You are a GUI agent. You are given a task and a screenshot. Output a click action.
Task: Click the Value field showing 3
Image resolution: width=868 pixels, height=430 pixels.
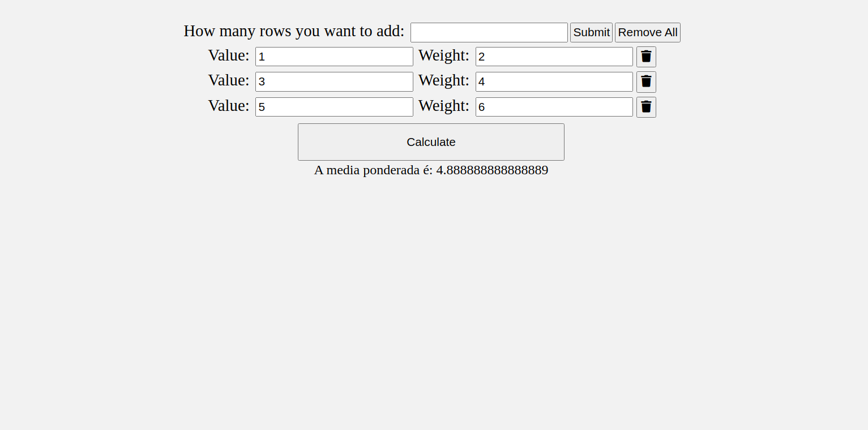pos(334,81)
